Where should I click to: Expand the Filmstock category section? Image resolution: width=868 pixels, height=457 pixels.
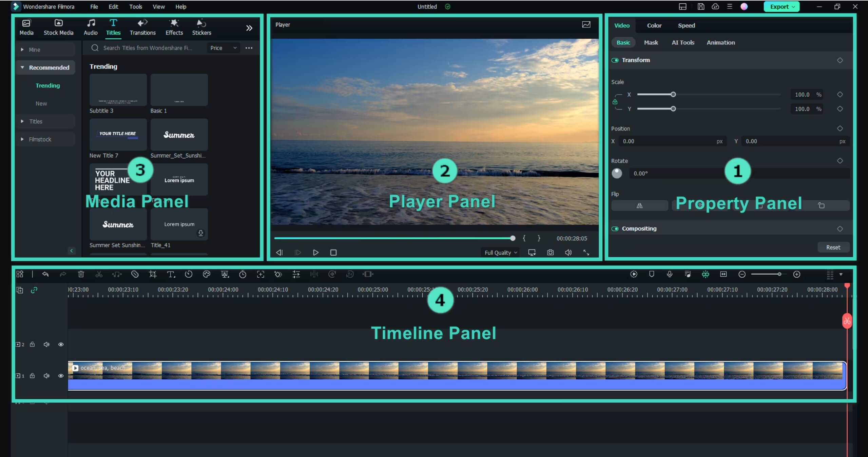pos(21,139)
